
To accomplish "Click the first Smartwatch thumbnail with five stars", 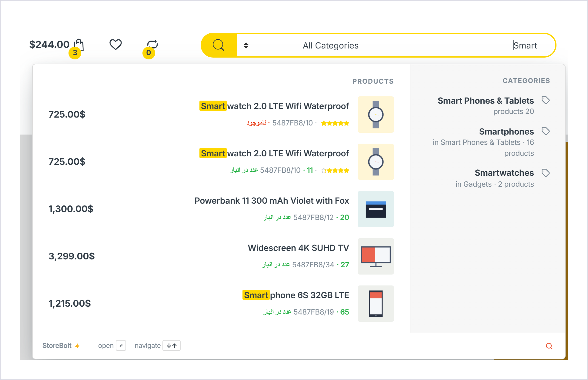I will click(376, 115).
